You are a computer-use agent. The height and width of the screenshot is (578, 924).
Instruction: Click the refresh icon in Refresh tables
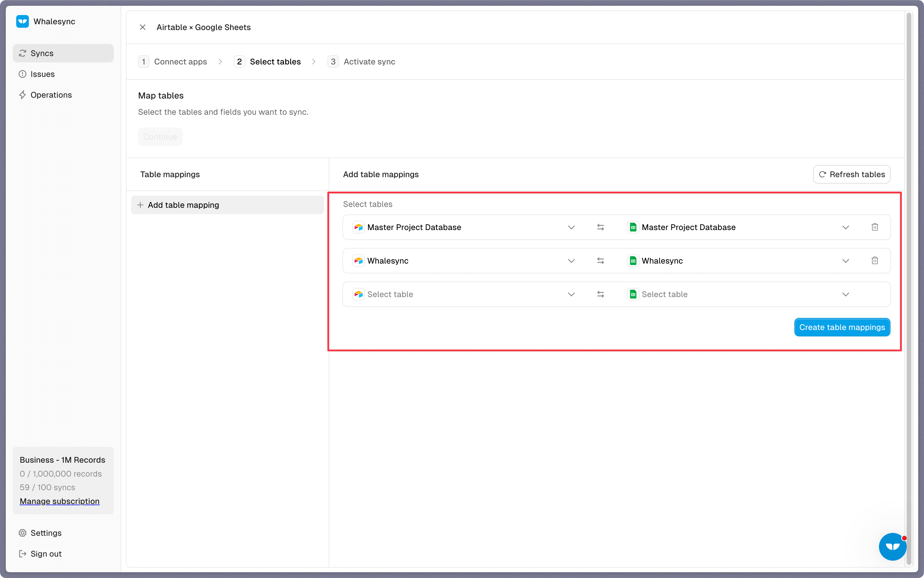(822, 174)
